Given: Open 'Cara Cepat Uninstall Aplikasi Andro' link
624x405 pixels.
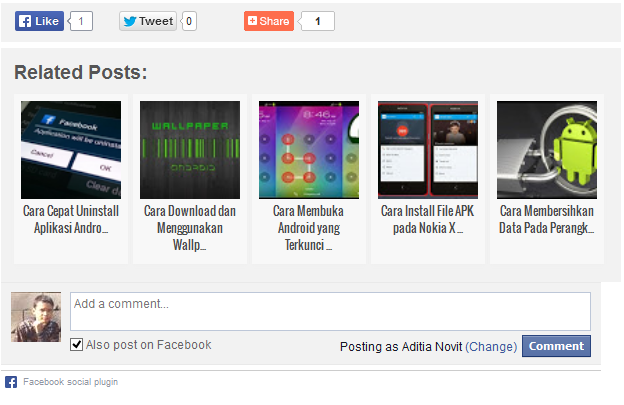Looking at the screenshot, I should pyautogui.click(x=71, y=219).
